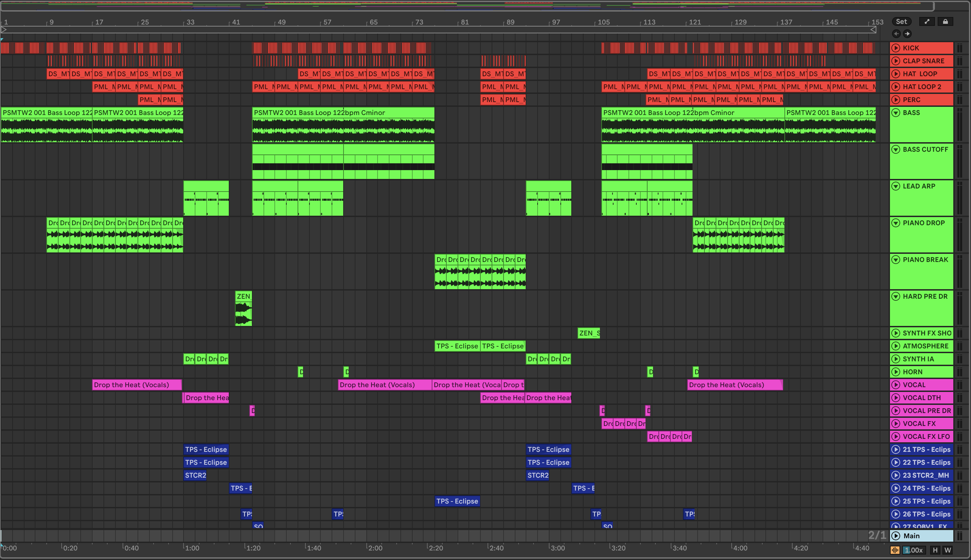Click the ATMOSPHERE track header
The image size is (971, 560).
tap(925, 346)
